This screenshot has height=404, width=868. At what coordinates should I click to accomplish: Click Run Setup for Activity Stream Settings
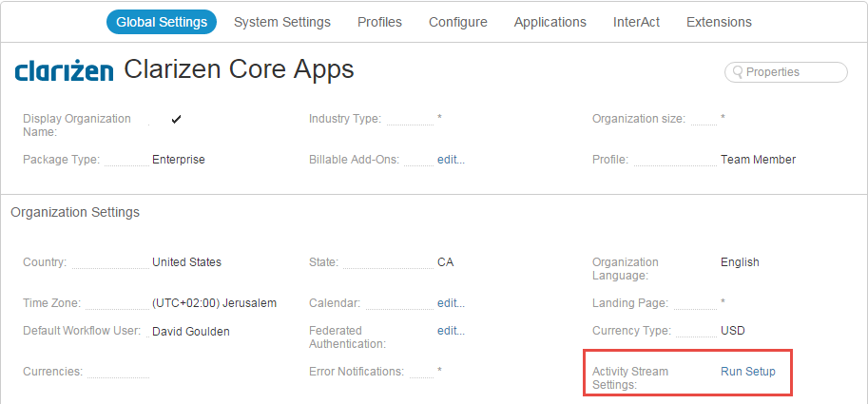[748, 372]
